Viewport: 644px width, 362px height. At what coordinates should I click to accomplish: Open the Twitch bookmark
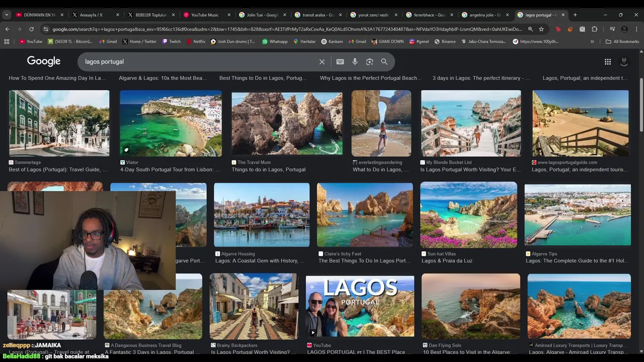pos(171,42)
